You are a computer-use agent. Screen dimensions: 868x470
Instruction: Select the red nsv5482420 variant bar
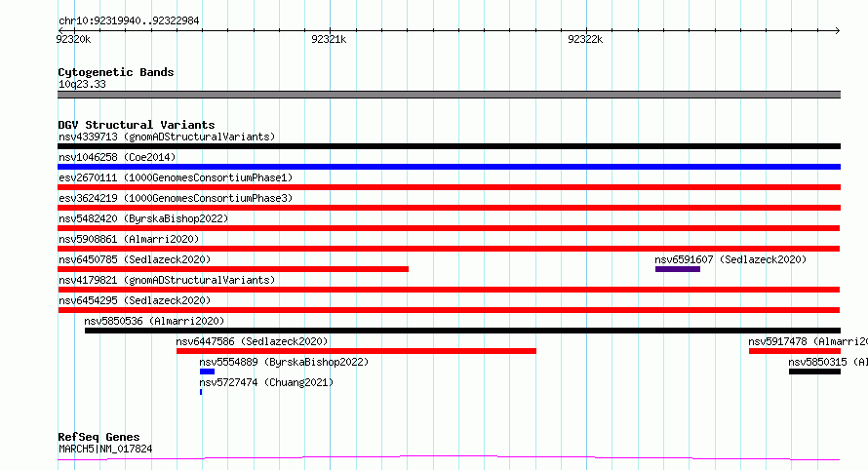point(449,228)
